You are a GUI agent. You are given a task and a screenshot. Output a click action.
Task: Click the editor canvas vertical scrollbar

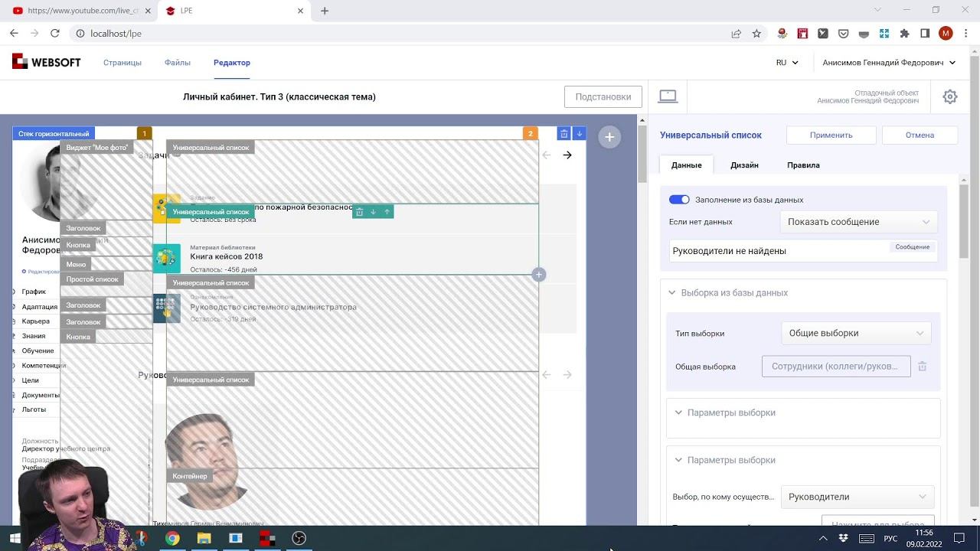point(642,153)
